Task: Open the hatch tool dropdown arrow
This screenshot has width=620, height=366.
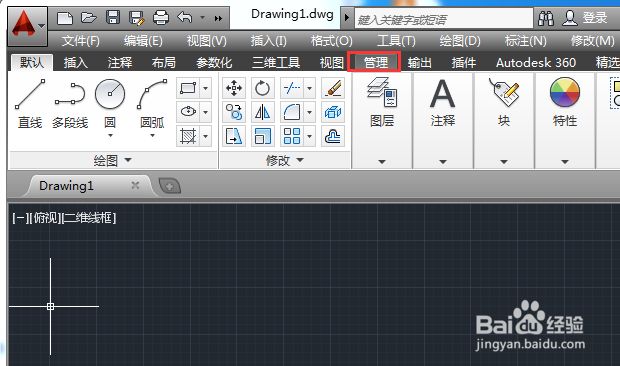Action: (206, 136)
